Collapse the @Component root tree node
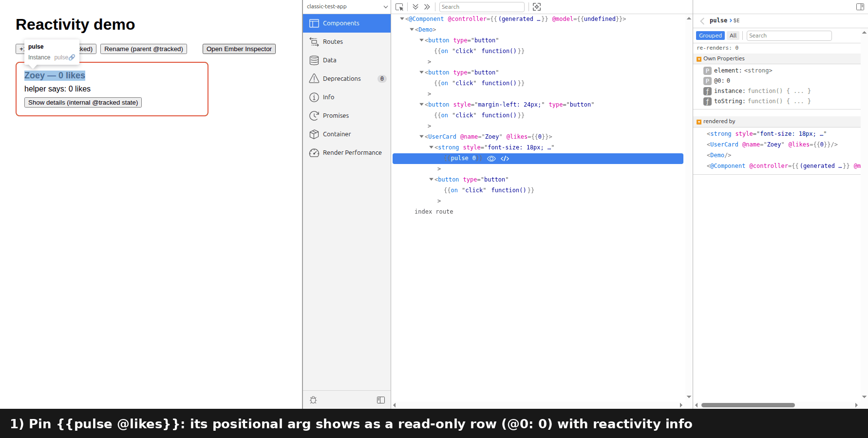The width and height of the screenshot is (868, 438). [402, 19]
